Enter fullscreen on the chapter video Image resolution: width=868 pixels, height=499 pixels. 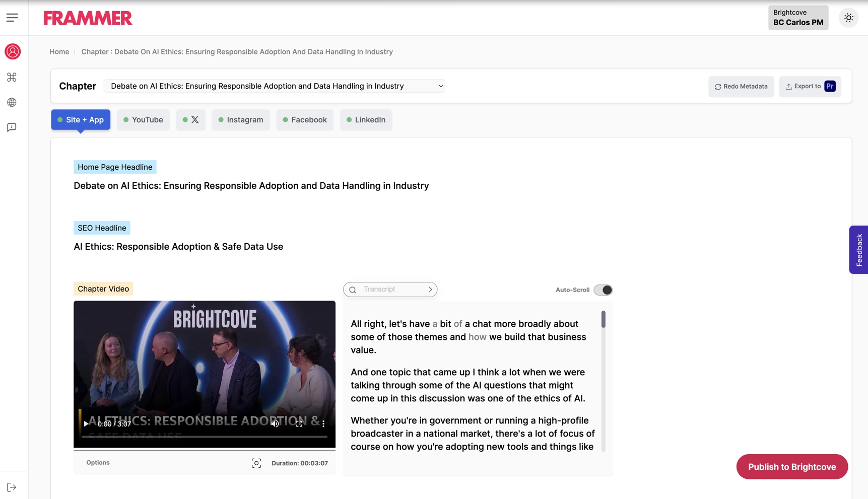pyautogui.click(x=299, y=424)
